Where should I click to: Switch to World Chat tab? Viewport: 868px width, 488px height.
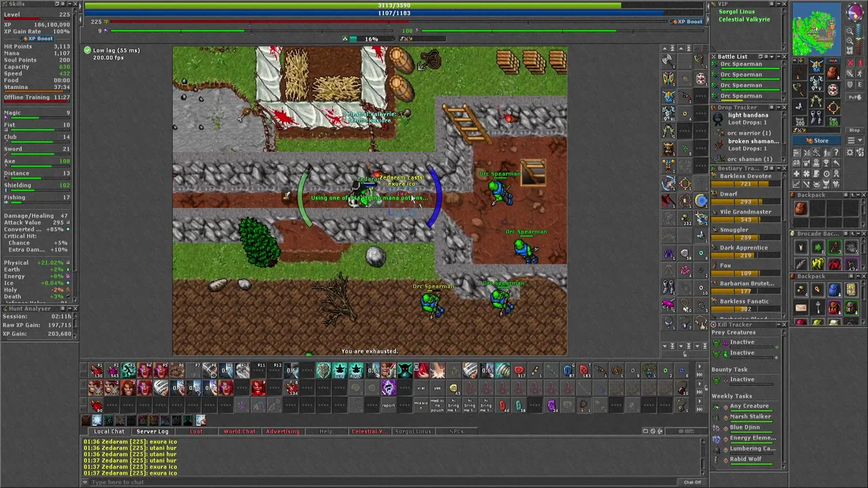(x=239, y=431)
